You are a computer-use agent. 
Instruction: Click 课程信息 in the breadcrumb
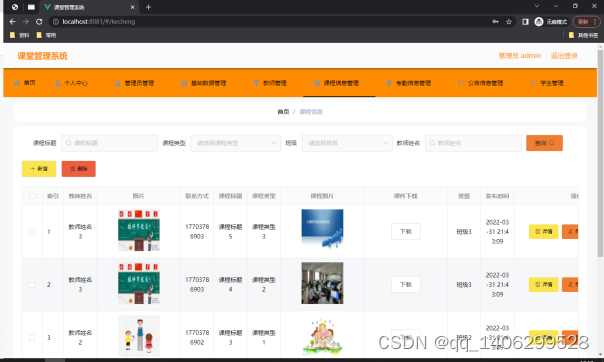tap(311, 112)
